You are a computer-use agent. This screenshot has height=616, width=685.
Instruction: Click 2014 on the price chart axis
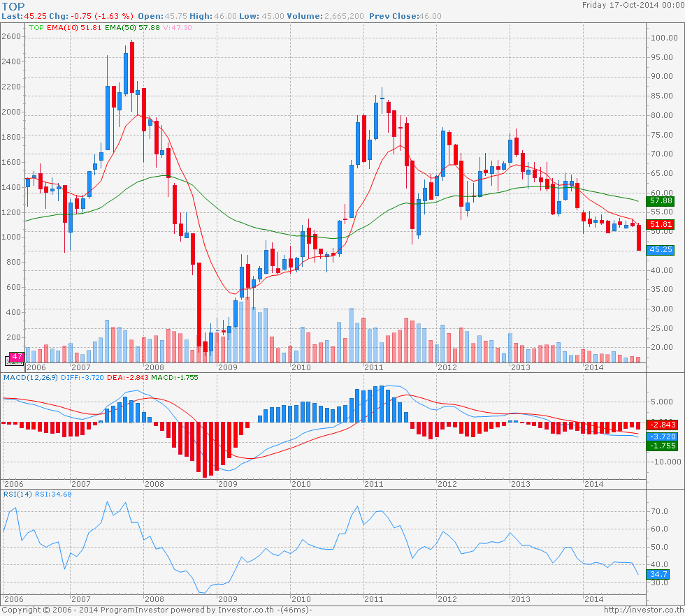[x=594, y=367]
